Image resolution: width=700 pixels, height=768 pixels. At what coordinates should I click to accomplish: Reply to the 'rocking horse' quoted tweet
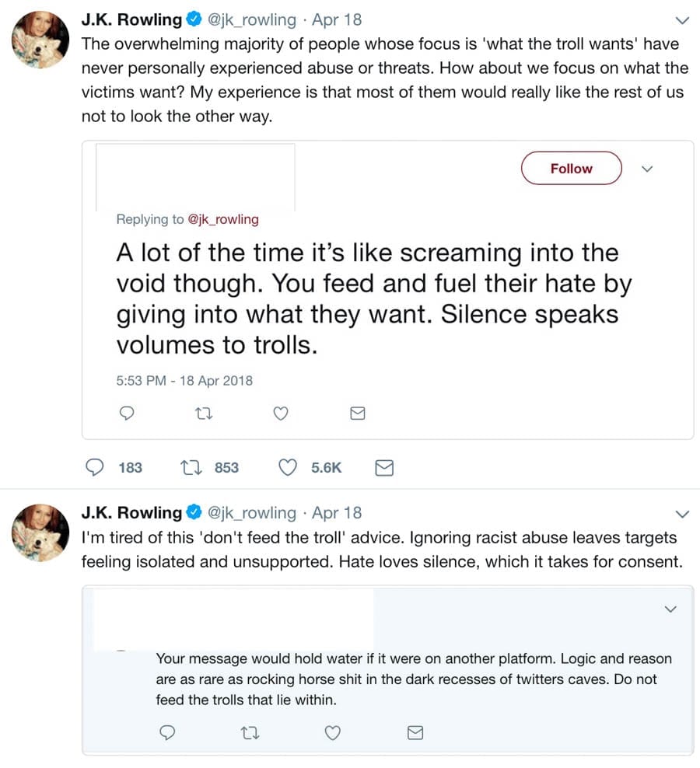[168, 732]
